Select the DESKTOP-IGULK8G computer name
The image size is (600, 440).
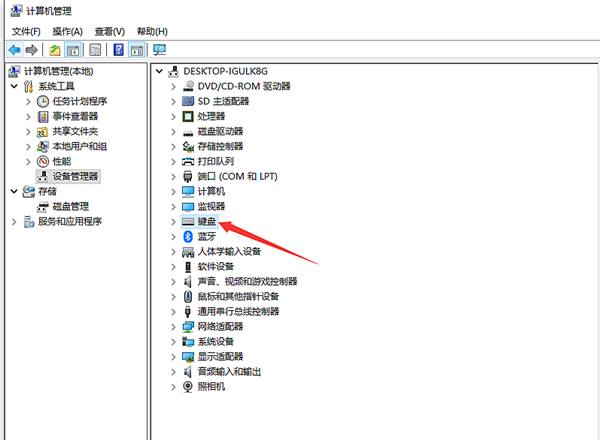(225, 71)
